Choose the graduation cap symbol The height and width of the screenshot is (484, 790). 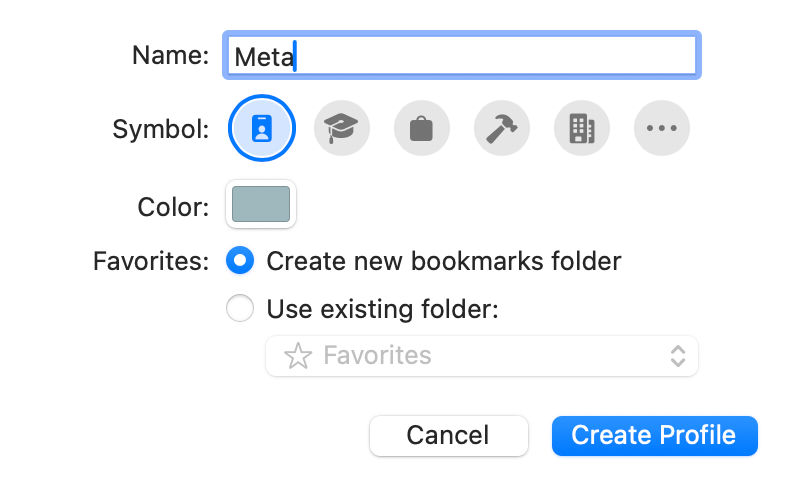point(342,128)
